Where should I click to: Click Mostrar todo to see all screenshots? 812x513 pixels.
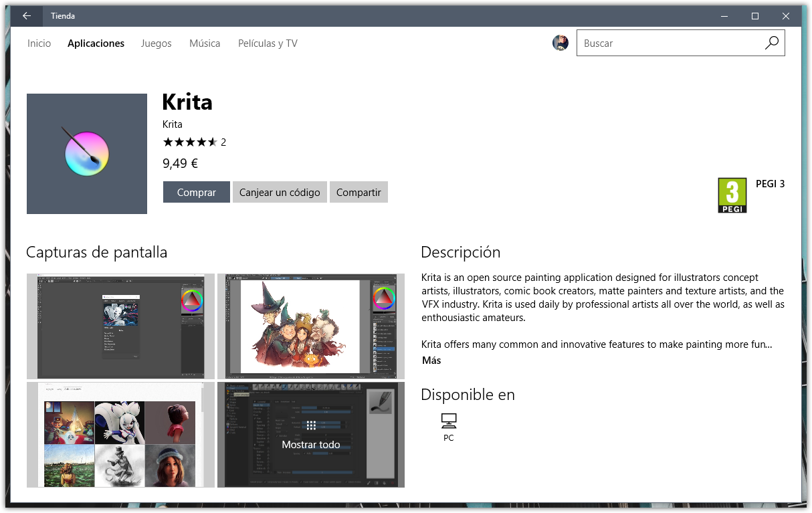click(x=310, y=444)
